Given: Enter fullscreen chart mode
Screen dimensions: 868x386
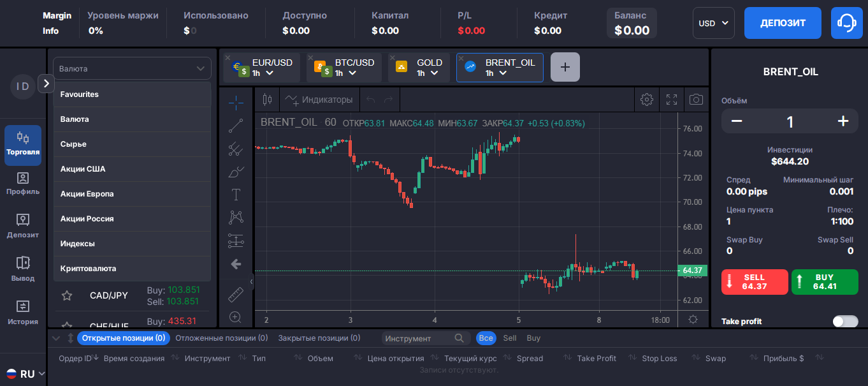Looking at the screenshot, I should (672, 100).
